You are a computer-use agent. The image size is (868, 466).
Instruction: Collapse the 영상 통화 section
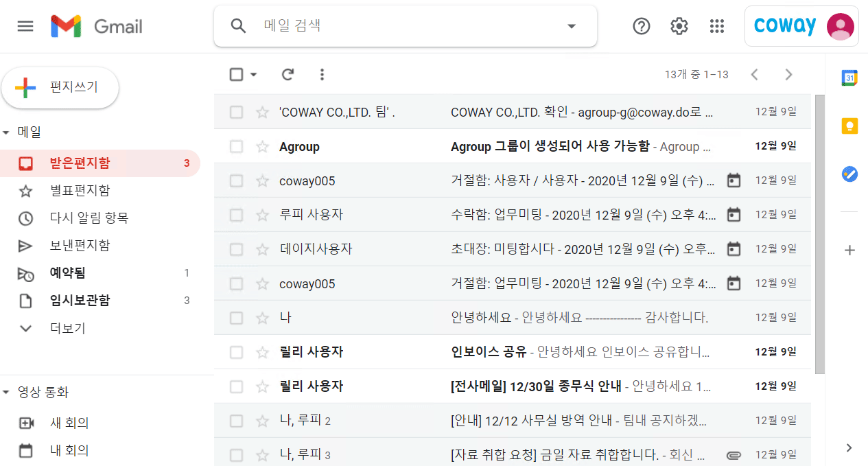(6, 393)
